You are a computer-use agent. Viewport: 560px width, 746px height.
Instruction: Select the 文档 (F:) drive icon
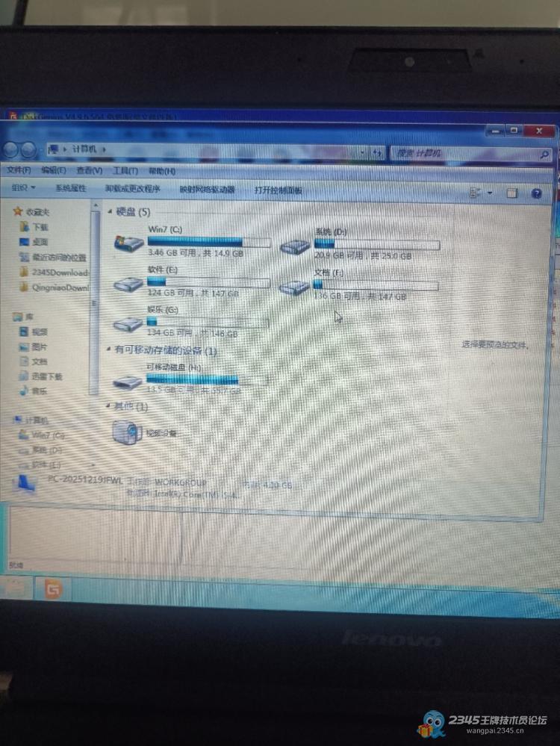[294, 287]
